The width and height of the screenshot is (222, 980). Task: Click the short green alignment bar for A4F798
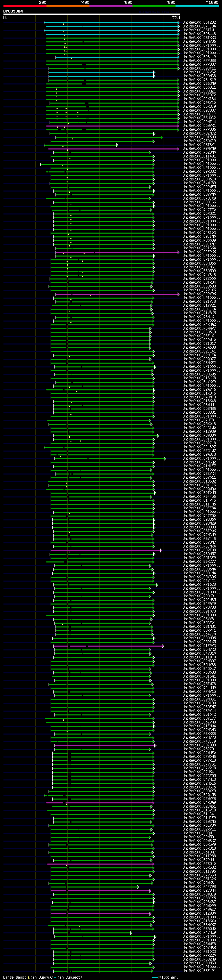tap(94, 886)
